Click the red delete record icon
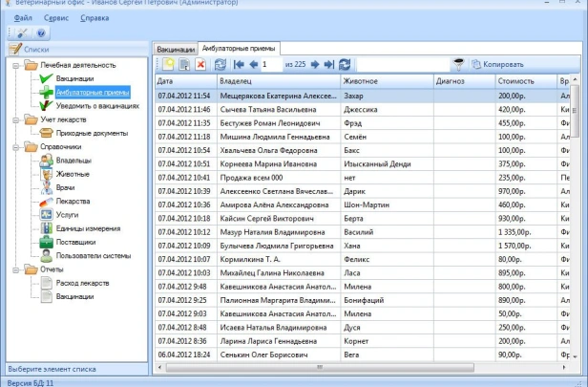 click(200, 64)
